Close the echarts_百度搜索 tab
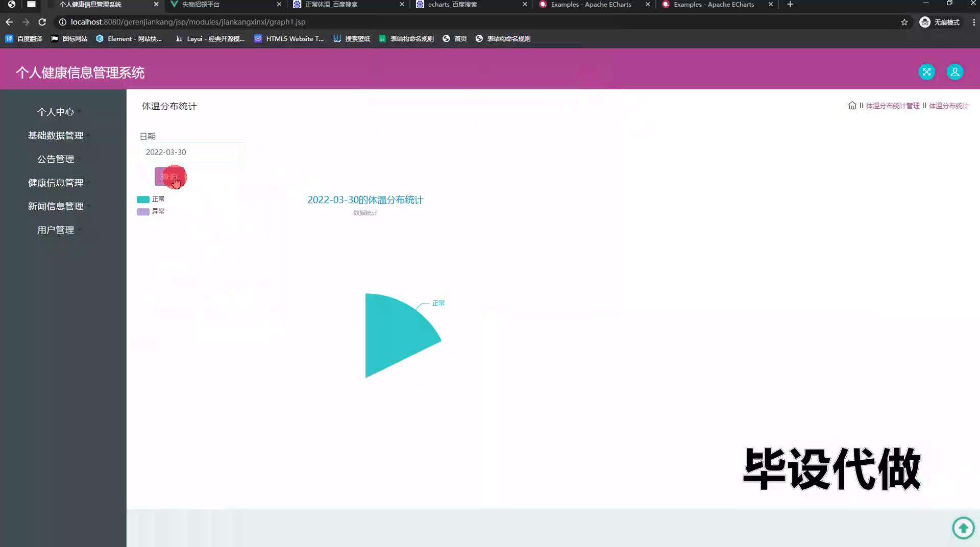980x547 pixels. [525, 5]
